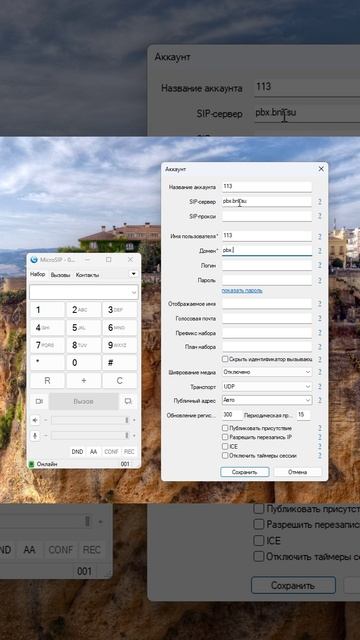Click the green Онлайн status icon

[31, 464]
